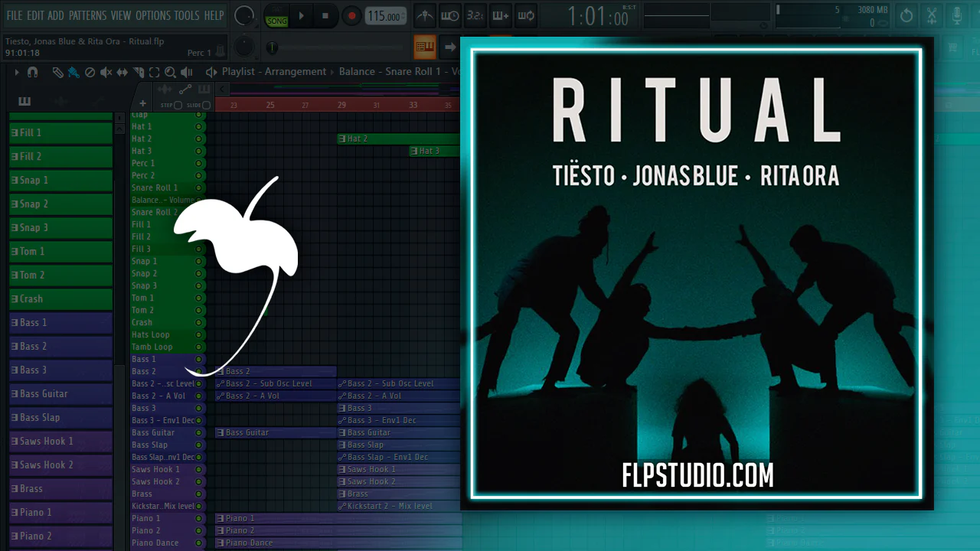
Task: Click the add track plus button
Action: tap(142, 103)
